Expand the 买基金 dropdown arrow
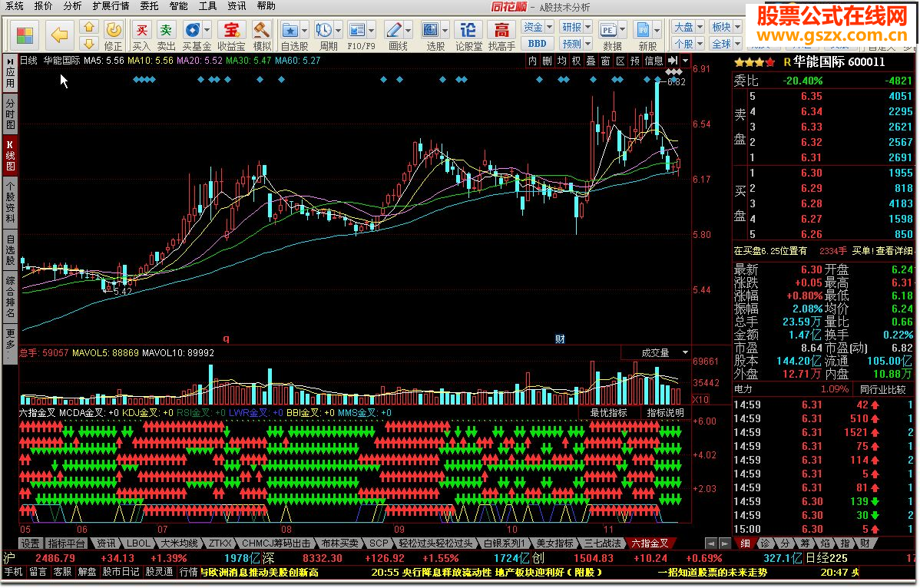The image size is (920, 588). coord(207,30)
